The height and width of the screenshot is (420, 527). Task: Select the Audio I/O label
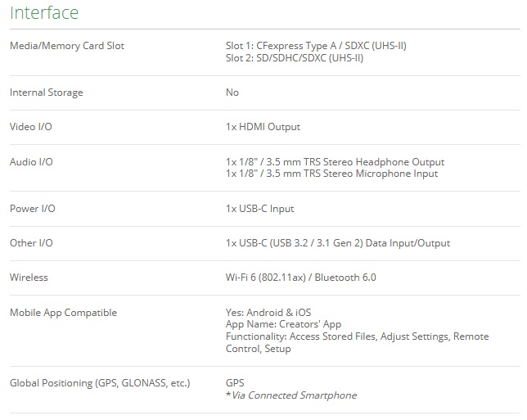31,162
